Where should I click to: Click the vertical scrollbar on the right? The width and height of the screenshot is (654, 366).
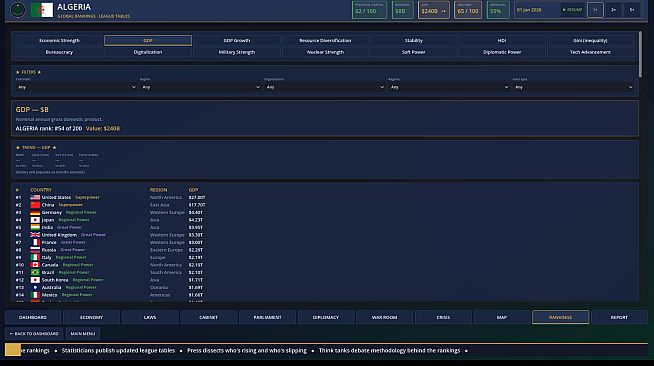(x=640, y=54)
